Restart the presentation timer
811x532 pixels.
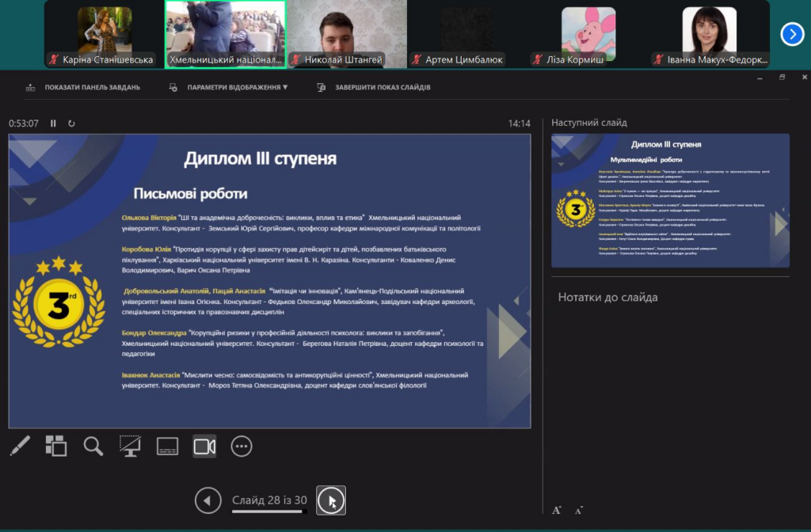[72, 123]
